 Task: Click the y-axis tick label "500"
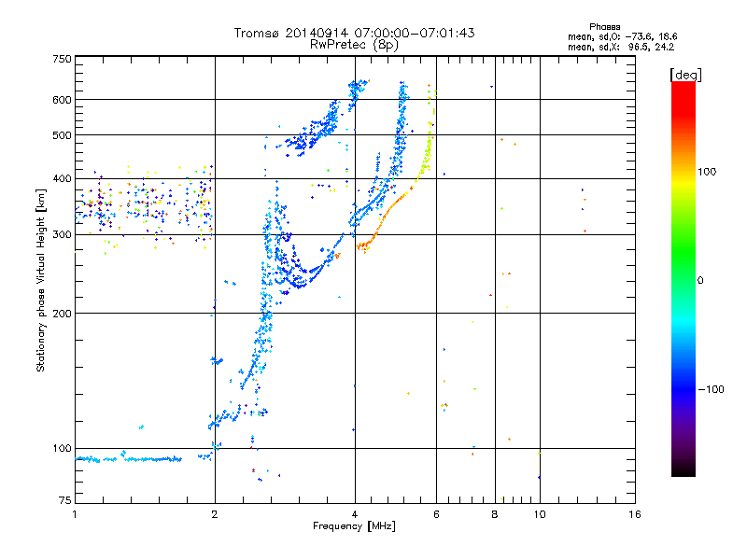[x=62, y=135]
